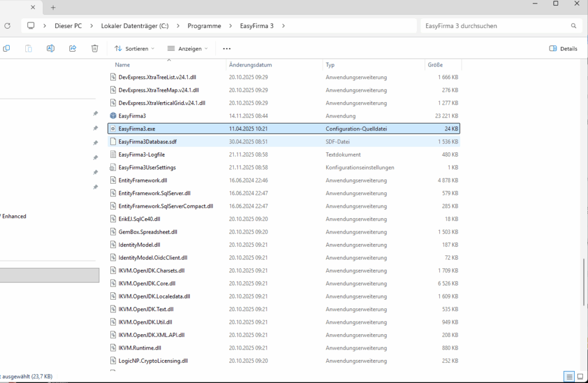
Task: Toggle the Details pane on the right
Action: pos(563,48)
